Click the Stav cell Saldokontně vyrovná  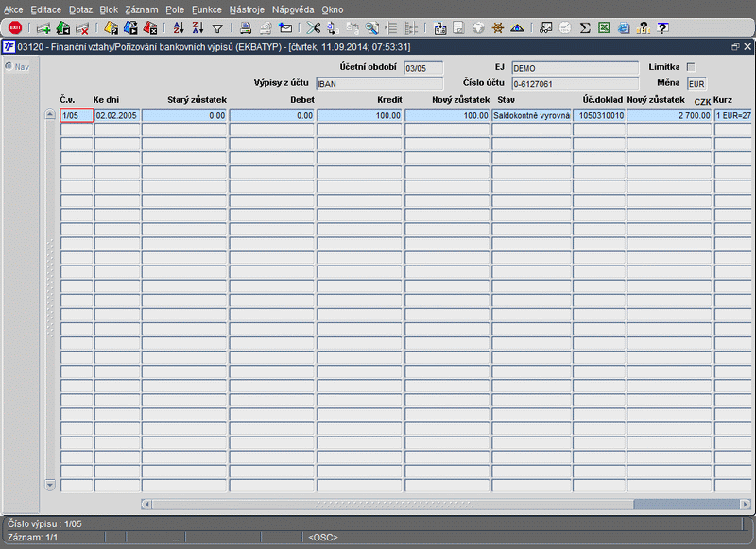531,115
